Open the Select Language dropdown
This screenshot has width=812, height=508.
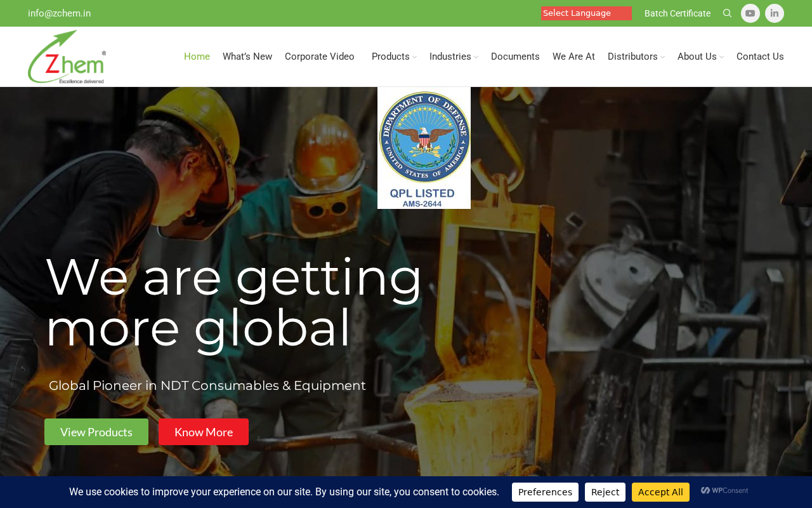click(x=586, y=13)
